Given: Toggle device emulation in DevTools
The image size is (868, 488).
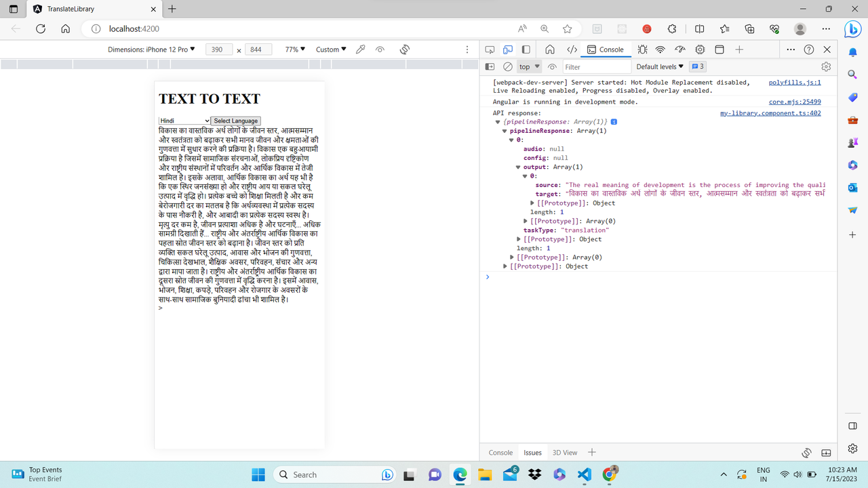Looking at the screenshot, I should 508,49.
